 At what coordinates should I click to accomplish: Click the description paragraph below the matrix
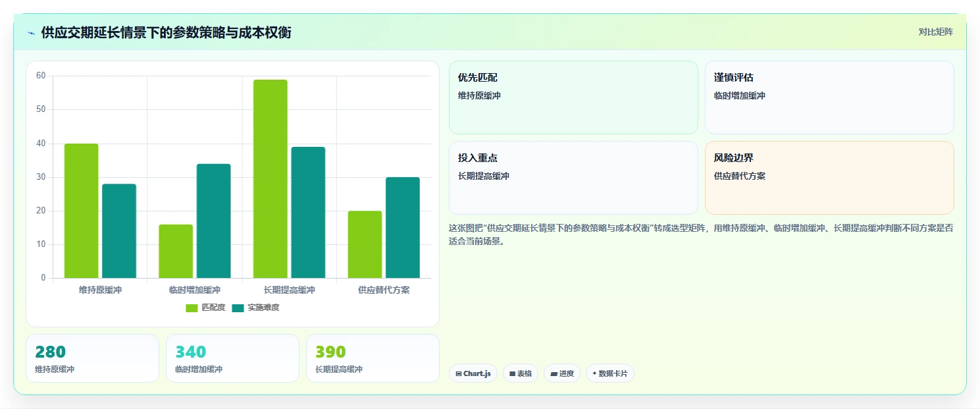coord(701,234)
